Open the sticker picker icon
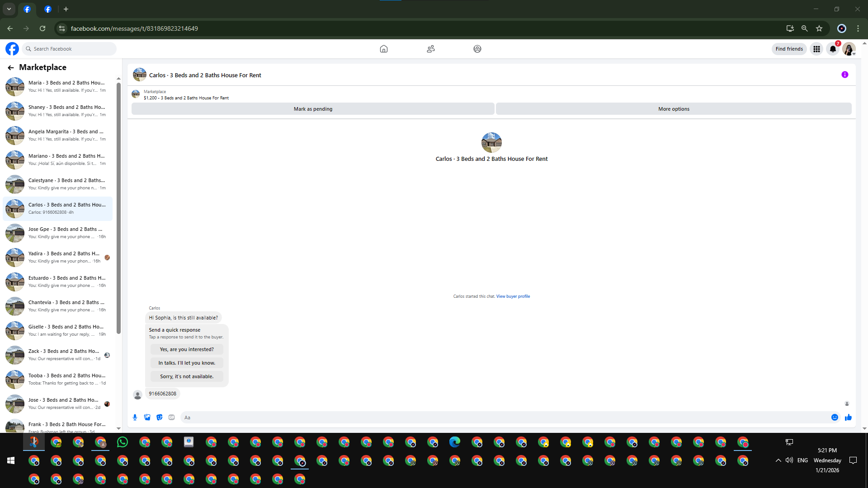 click(x=159, y=418)
